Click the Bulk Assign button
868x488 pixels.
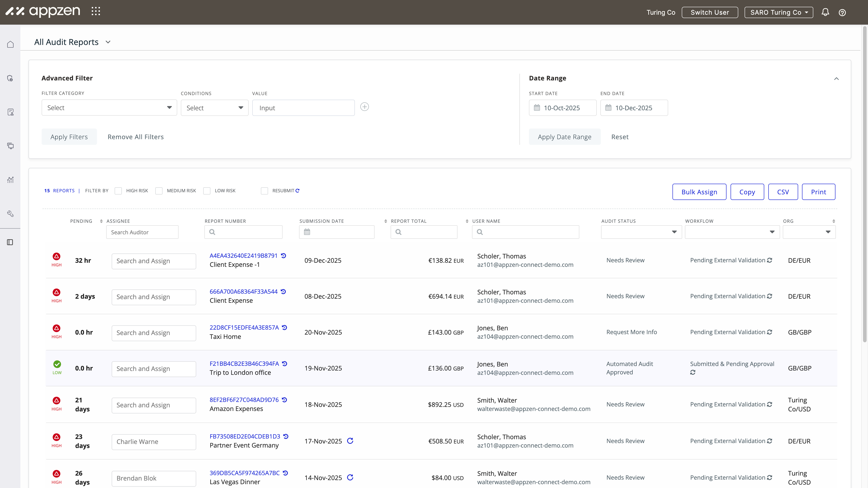[699, 192]
